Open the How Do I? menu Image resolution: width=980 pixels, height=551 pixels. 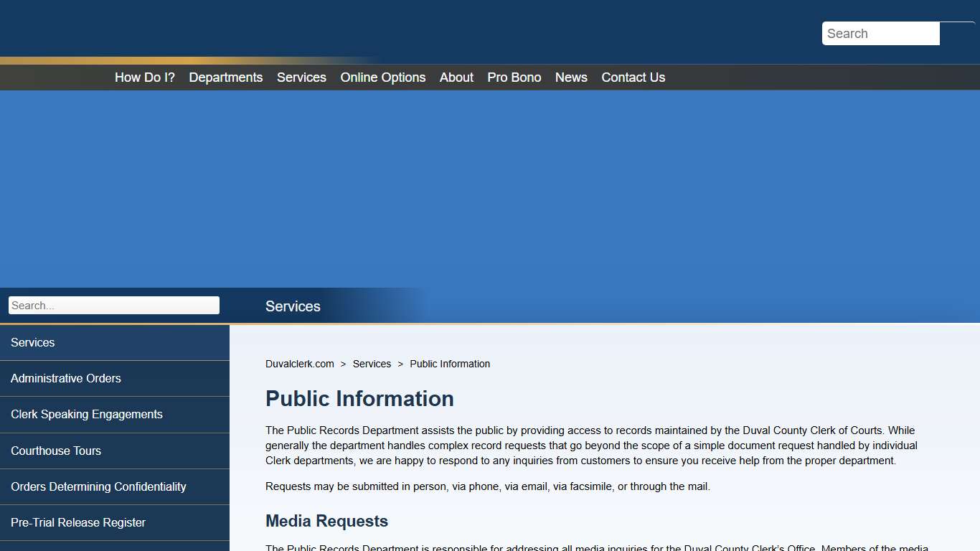click(144, 77)
